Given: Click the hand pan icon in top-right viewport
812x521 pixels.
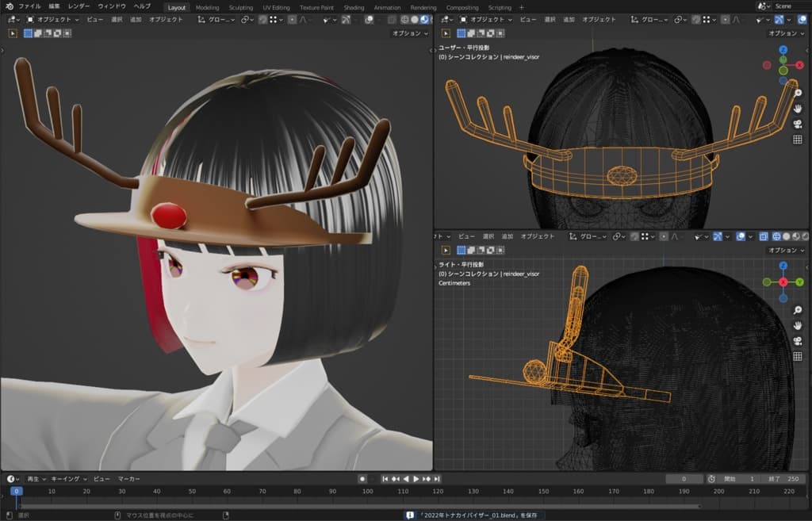Looking at the screenshot, I should 798,109.
